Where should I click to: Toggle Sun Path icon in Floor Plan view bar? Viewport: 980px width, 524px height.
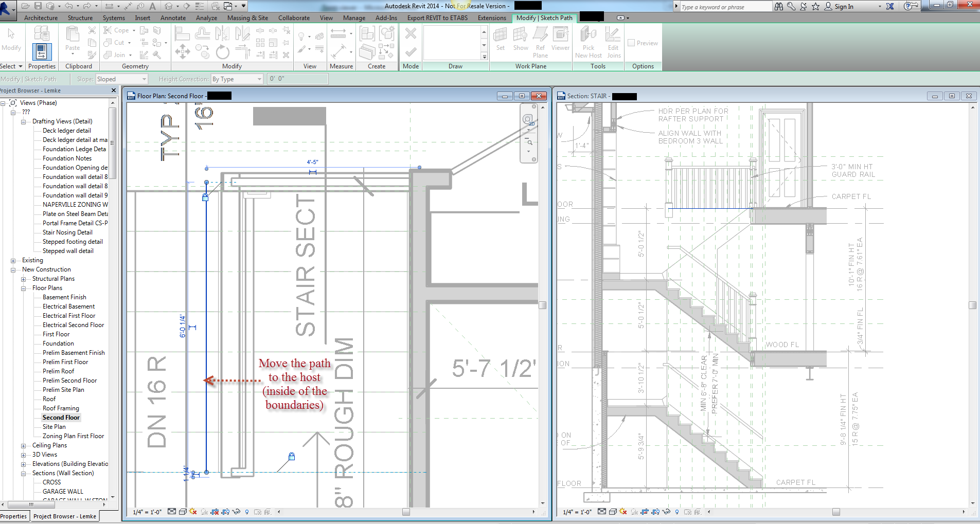(193, 512)
